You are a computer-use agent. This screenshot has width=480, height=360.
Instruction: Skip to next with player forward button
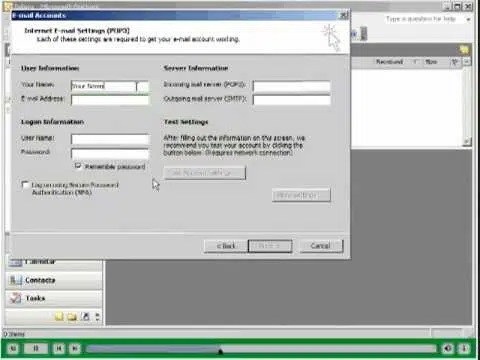(x=75, y=349)
